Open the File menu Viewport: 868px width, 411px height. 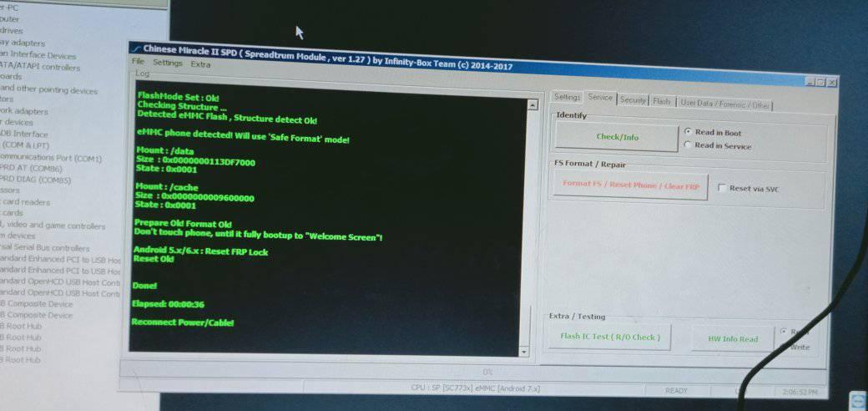tap(138, 61)
